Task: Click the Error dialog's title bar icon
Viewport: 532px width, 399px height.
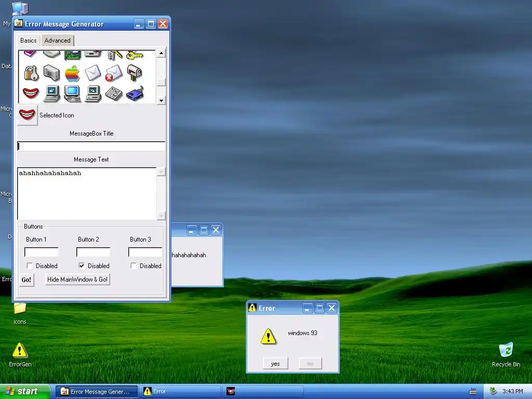Action: pyautogui.click(x=252, y=308)
